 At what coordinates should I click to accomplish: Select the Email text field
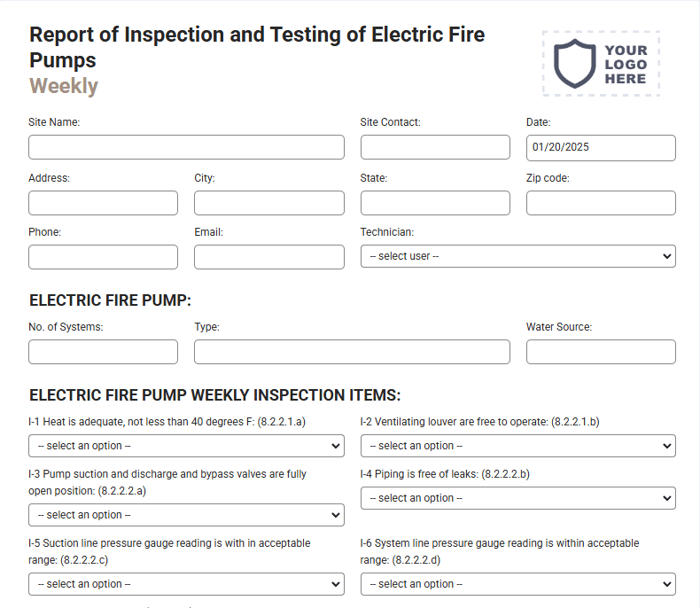(269, 257)
